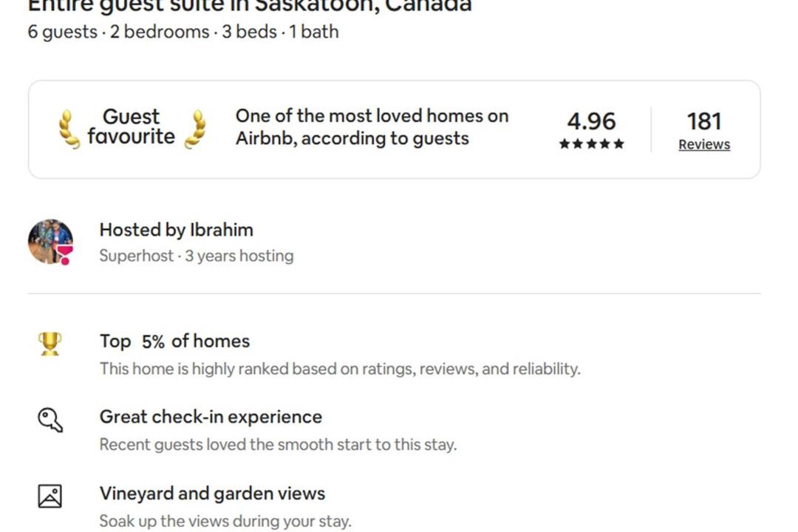The width and height of the screenshot is (798, 532).
Task: Click the key check-in icon
Action: pyautogui.click(x=50, y=420)
